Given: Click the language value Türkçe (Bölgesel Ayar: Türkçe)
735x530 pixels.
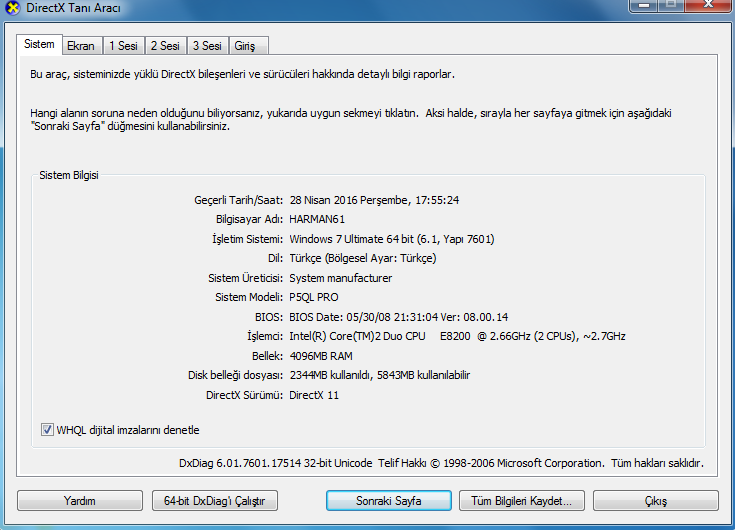Looking at the screenshot, I should pos(363,258).
